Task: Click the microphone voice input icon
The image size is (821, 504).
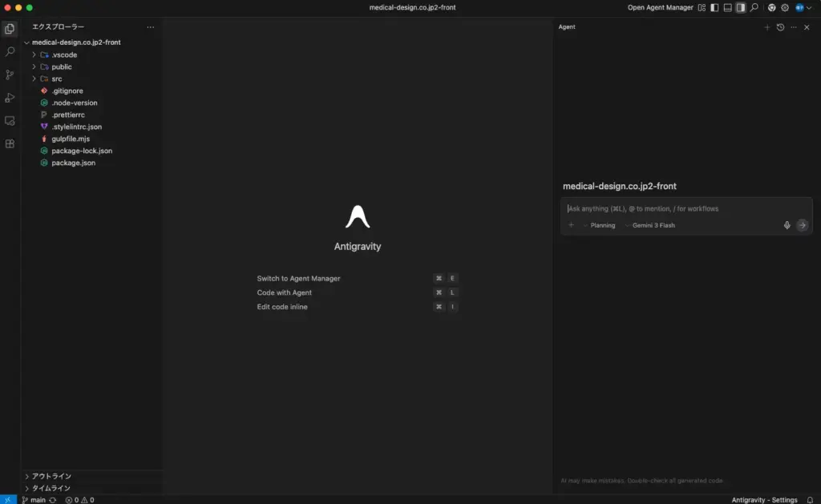Action: click(787, 225)
